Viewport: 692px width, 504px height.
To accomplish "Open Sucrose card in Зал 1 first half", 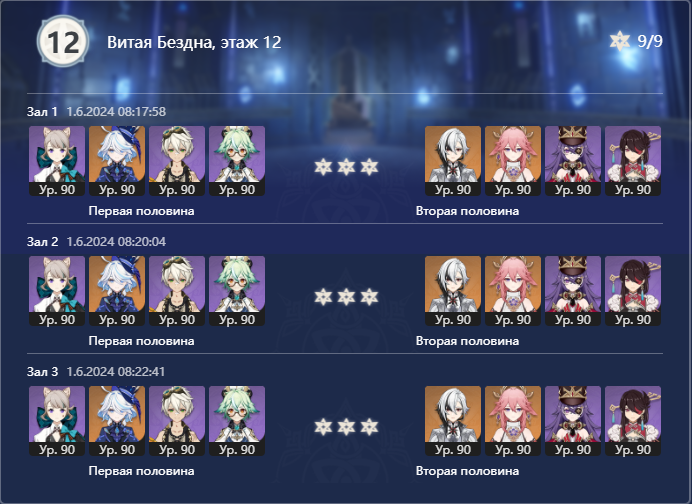I will point(237,161).
